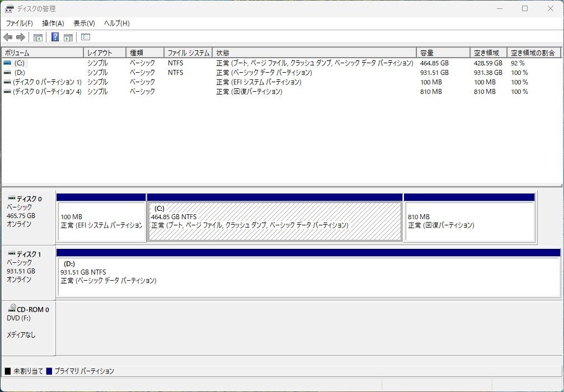The image size is (564, 392).
Task: Open the Help toolbar icon
Action: [x=55, y=37]
